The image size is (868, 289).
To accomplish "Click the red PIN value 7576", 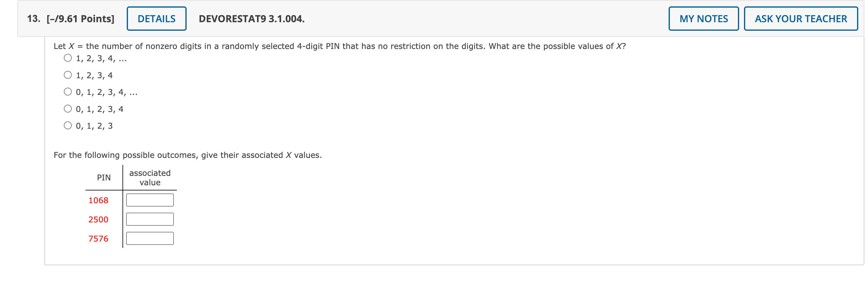I will 98,239.
